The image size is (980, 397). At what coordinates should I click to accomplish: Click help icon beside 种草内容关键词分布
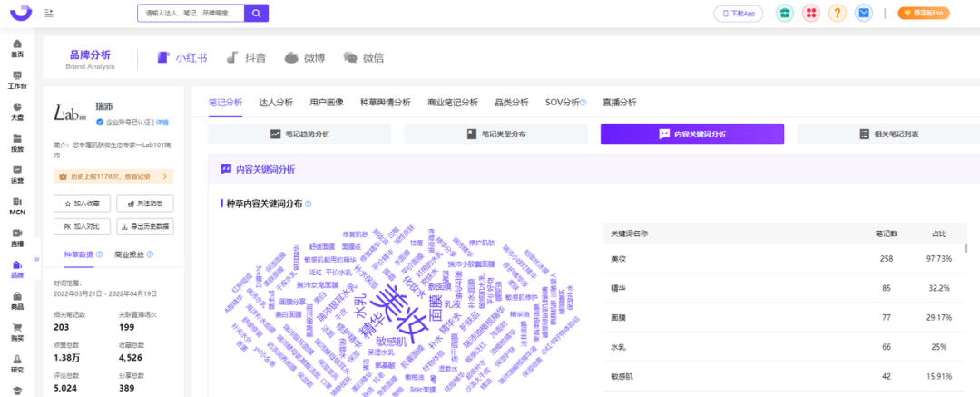[x=309, y=203]
